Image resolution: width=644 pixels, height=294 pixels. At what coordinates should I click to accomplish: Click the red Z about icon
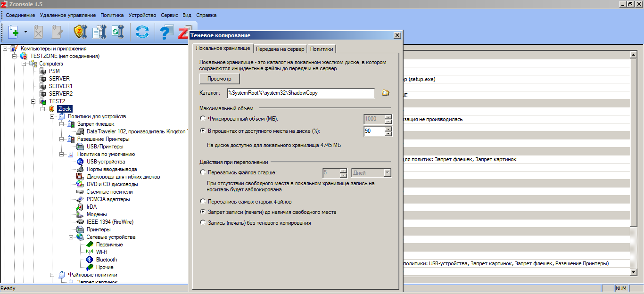pos(183,32)
